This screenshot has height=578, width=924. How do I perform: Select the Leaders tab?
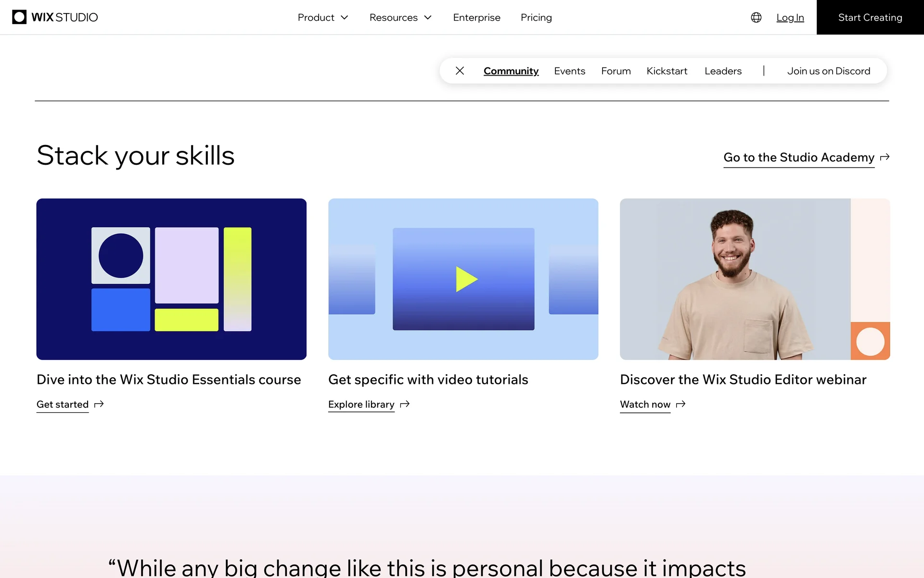point(723,71)
